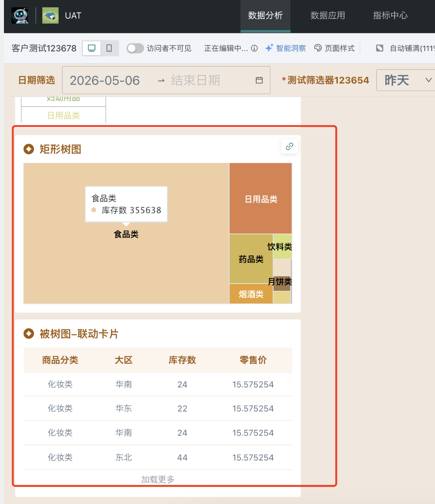The height and width of the screenshot is (504, 435).
Task: Click the info icon beside 正在编辑中
Action: (x=254, y=48)
